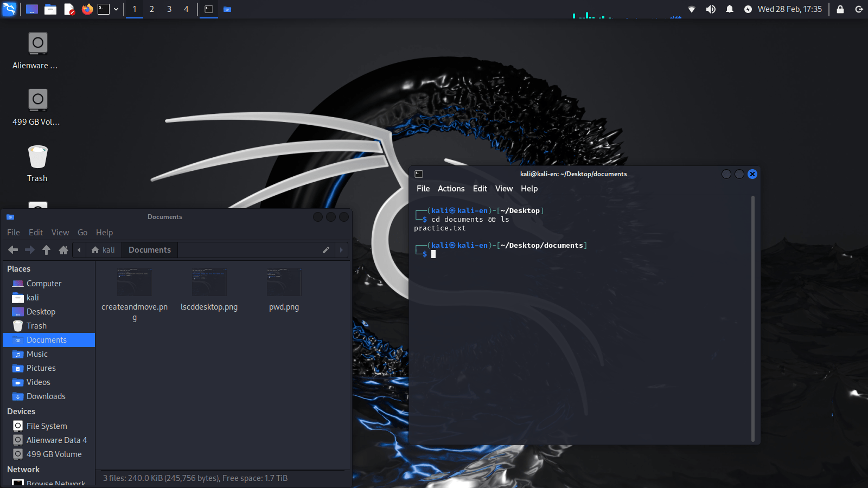The image size is (868, 488).
Task: Open the terminal emulator launcher in the panel
Action: [x=104, y=9]
